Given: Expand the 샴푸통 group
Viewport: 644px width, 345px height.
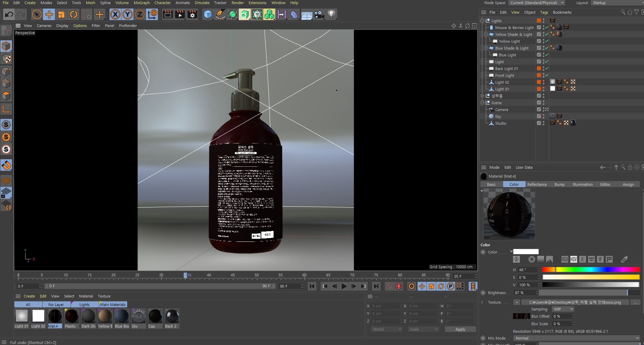Looking at the screenshot, I should tap(483, 96).
